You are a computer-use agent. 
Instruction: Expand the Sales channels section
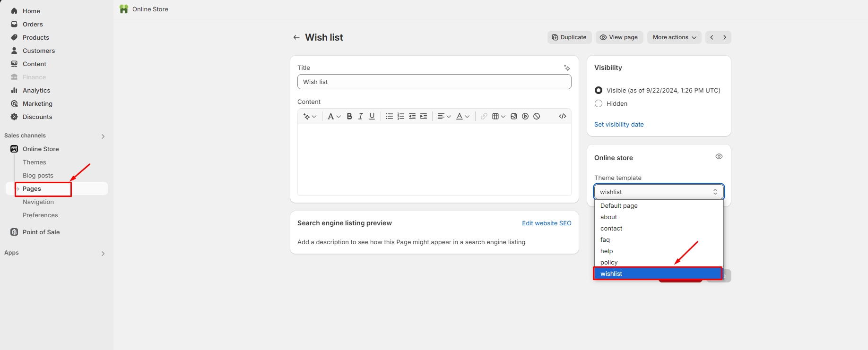click(103, 136)
